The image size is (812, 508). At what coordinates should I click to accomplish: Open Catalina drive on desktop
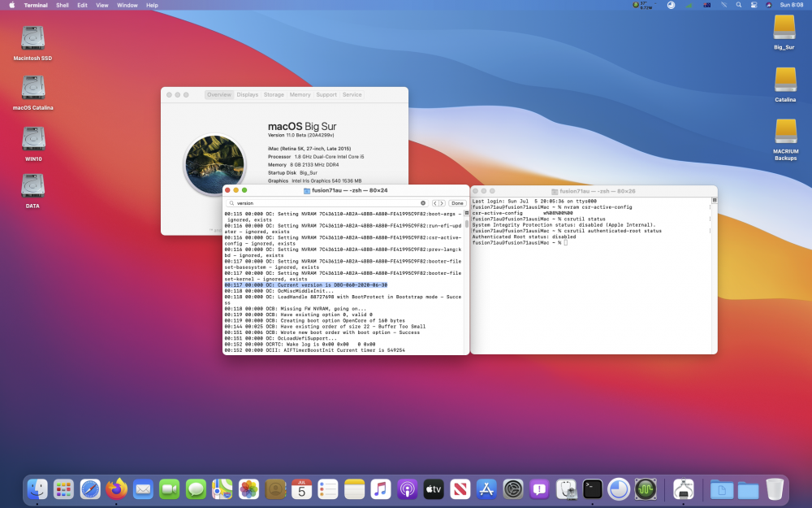785,85
